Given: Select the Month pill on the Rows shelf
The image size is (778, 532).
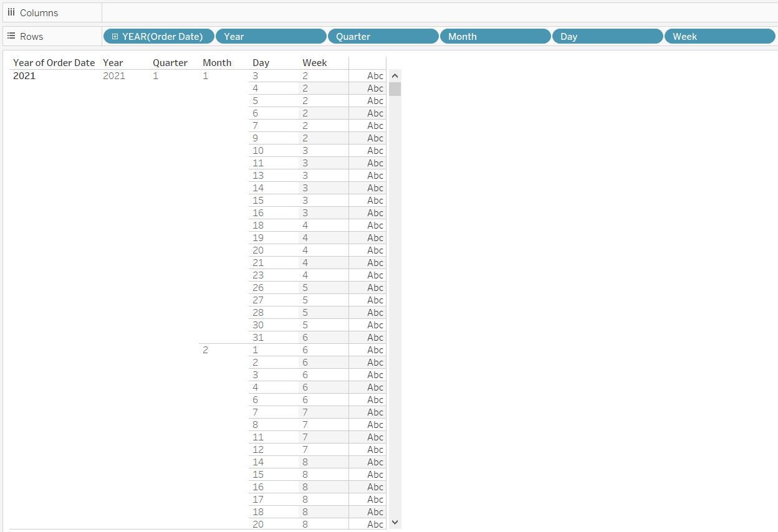Looking at the screenshot, I should (495, 36).
